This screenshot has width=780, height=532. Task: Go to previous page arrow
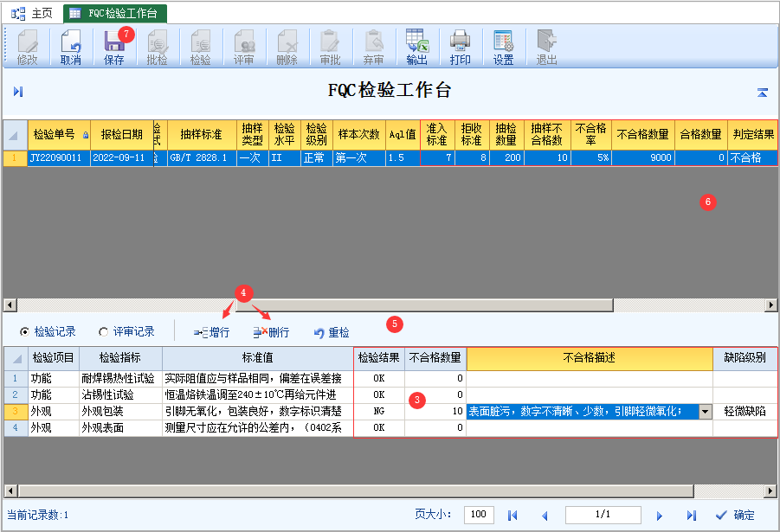pos(545,516)
